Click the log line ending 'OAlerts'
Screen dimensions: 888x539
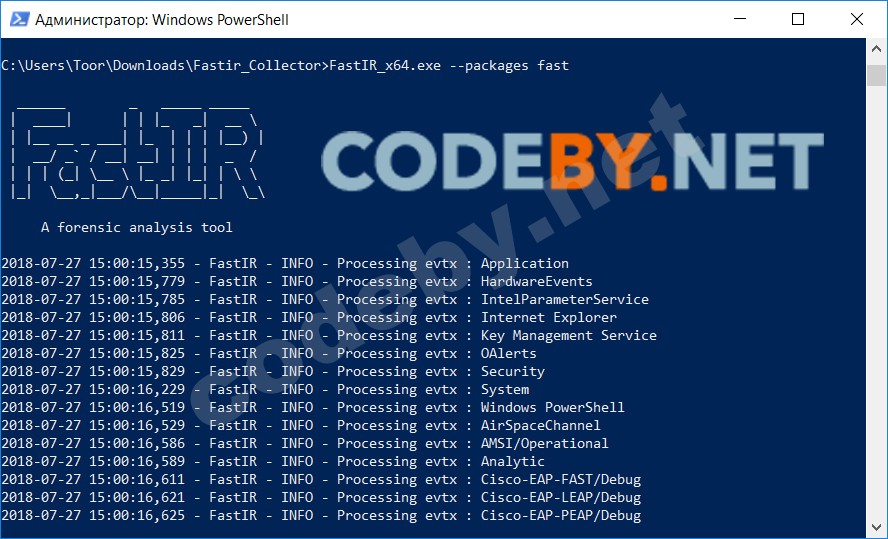pos(269,354)
